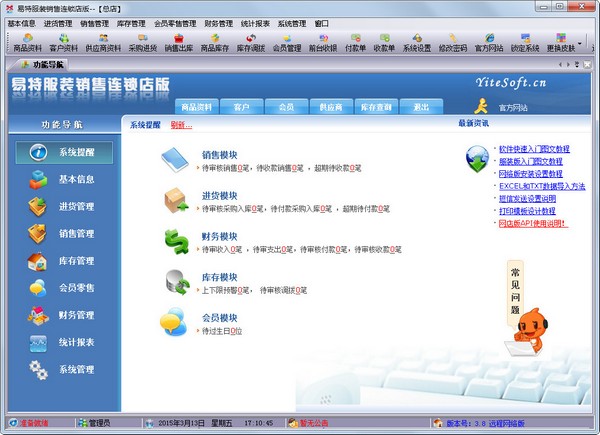Open 收款单 toolbar icon

(384, 42)
